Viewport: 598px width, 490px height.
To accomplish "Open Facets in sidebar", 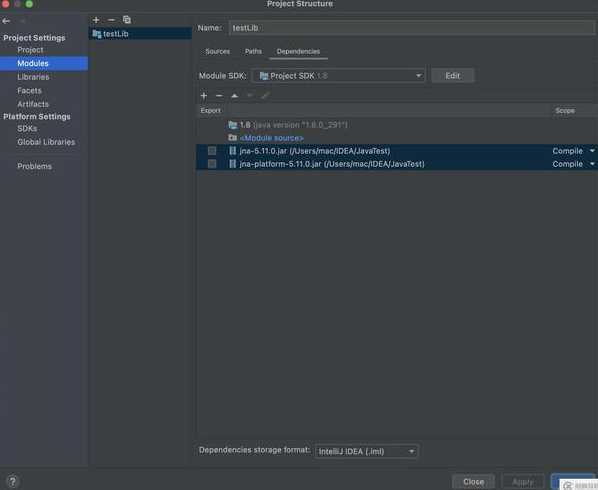I will [x=29, y=91].
